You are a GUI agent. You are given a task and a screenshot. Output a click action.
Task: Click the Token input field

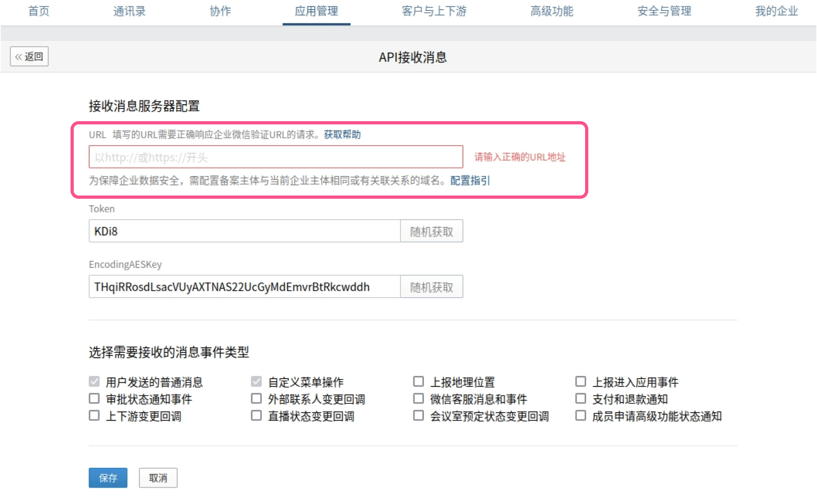click(244, 231)
